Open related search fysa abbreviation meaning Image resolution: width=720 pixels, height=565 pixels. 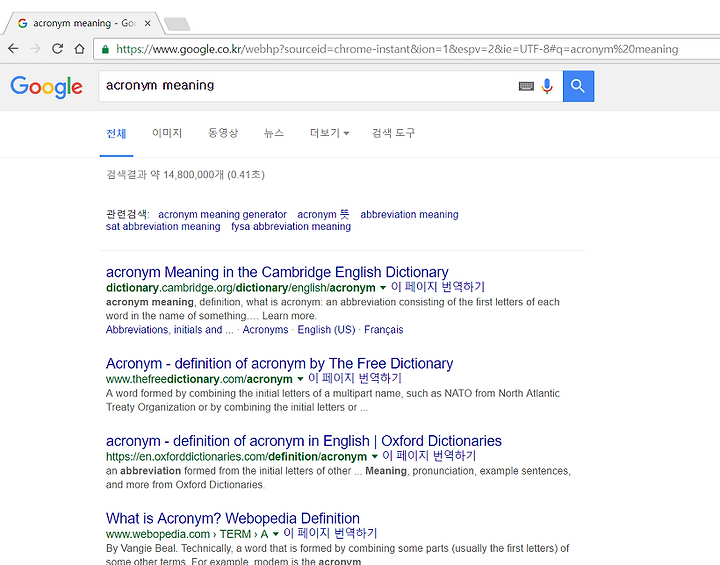pyautogui.click(x=291, y=226)
